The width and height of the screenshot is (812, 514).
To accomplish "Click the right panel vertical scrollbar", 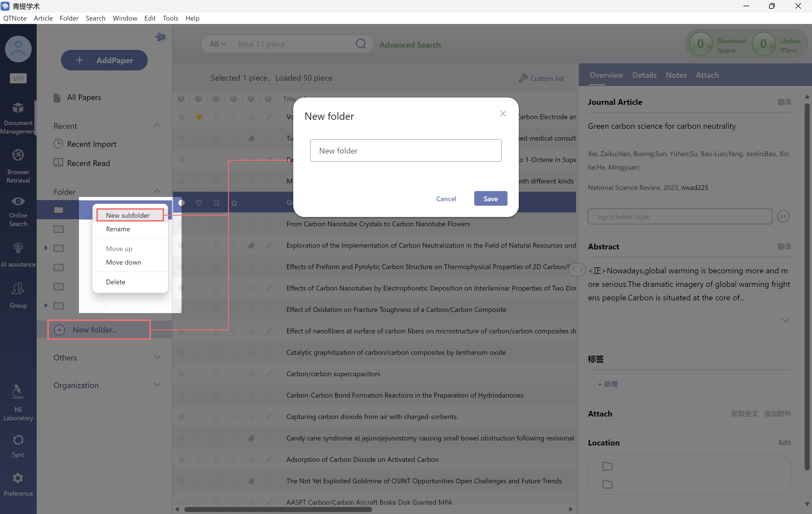I will 807,287.
